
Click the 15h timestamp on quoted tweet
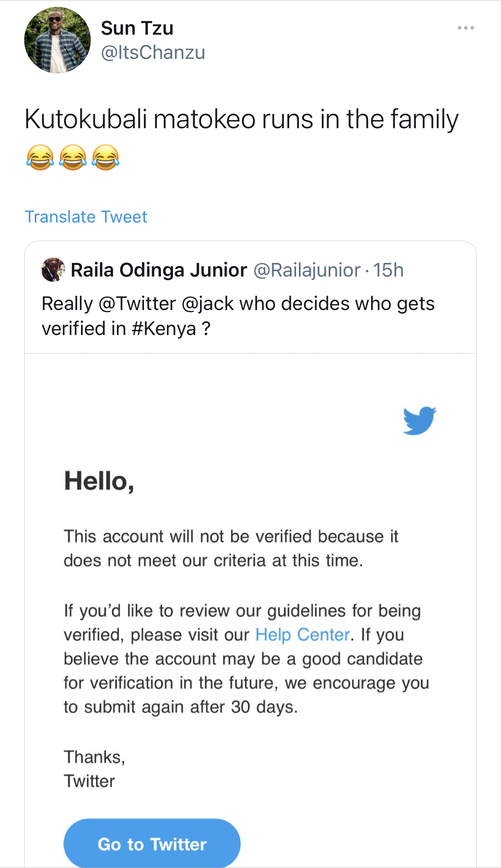388,270
